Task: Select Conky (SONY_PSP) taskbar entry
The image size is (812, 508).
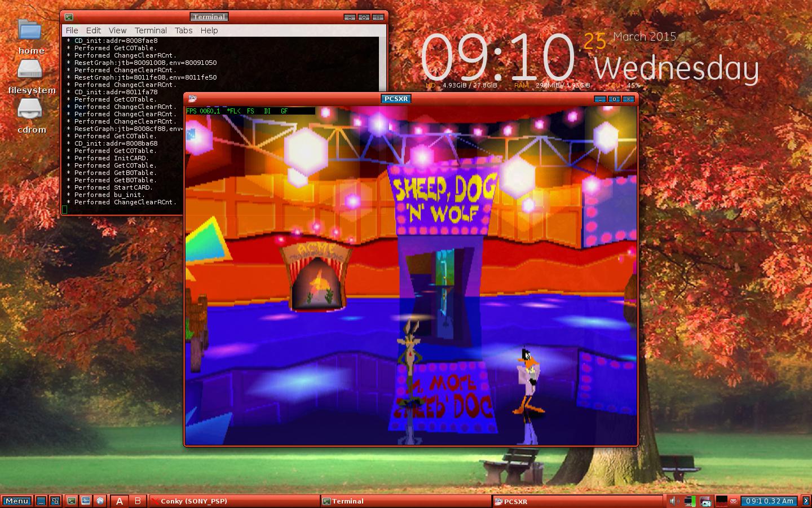Action: point(234,501)
